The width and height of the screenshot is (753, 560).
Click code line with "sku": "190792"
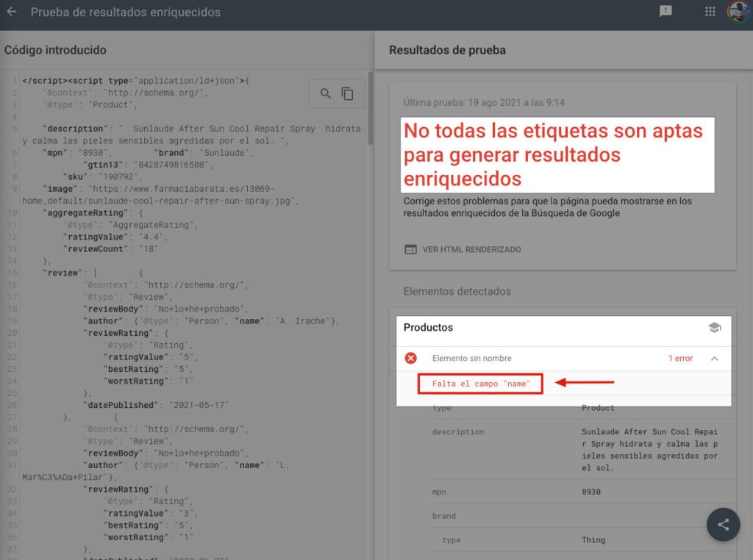coord(102,177)
